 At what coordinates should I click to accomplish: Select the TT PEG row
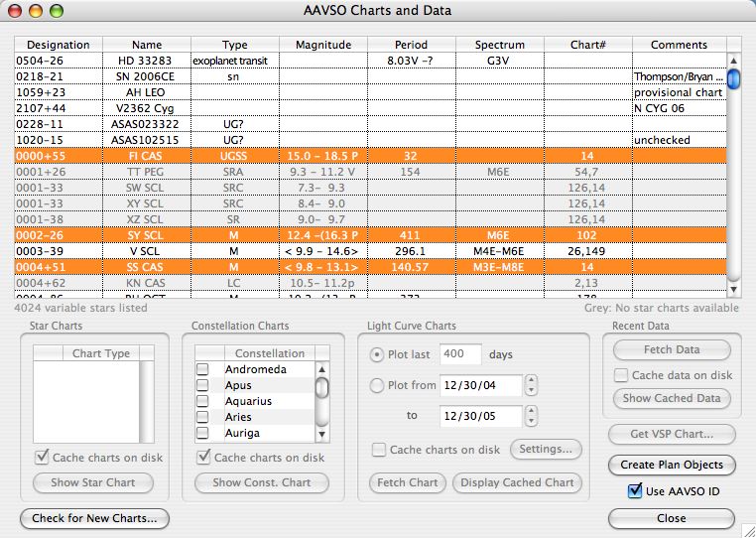(x=370, y=172)
